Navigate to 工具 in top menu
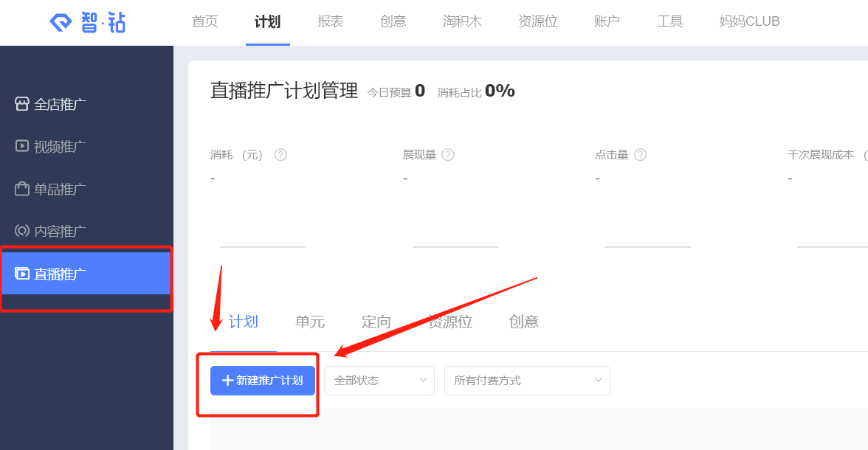This screenshot has width=868, height=450. tap(670, 21)
